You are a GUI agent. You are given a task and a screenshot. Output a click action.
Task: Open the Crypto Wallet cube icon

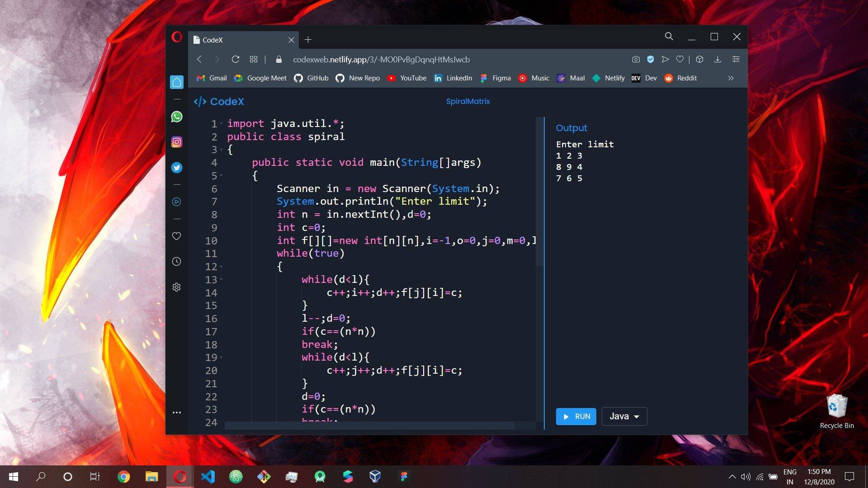click(x=699, y=59)
